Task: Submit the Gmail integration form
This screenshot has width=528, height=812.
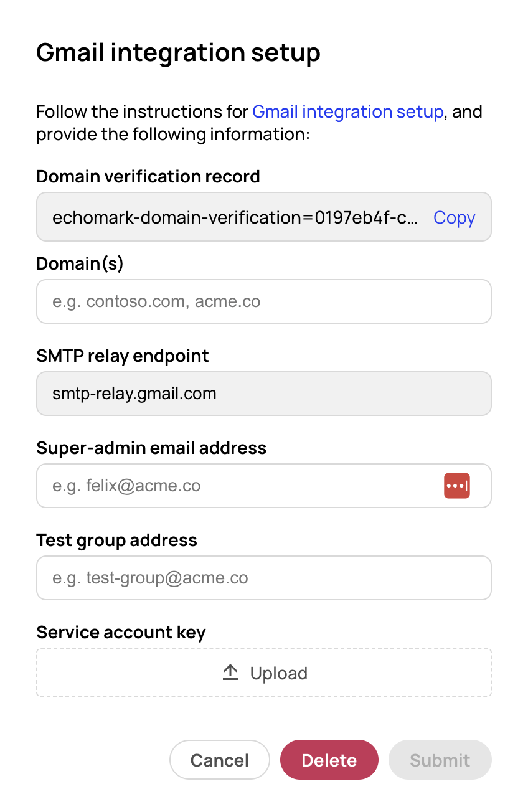Action: tap(440, 760)
